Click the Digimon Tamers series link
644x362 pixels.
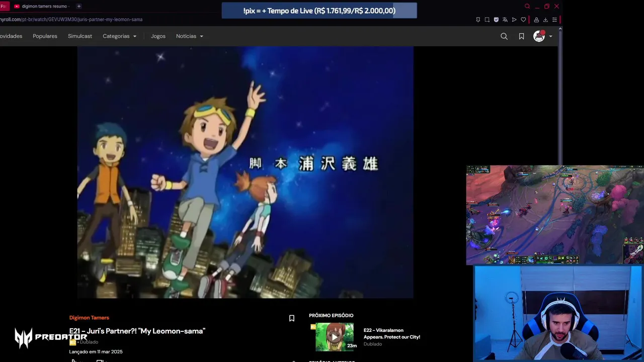[x=89, y=318]
